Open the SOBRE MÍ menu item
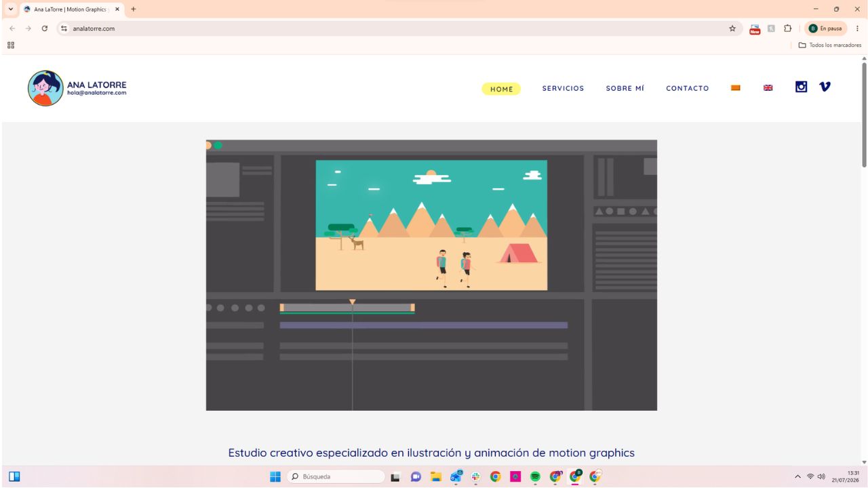Screen dimensions: 868x488 click(625, 88)
